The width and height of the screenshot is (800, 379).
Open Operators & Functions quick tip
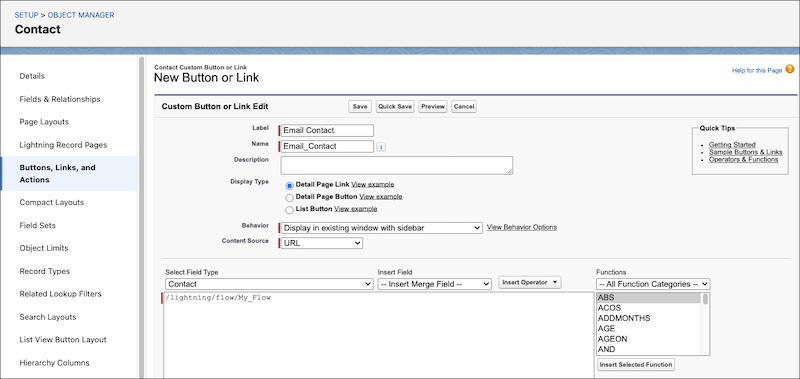coord(743,159)
